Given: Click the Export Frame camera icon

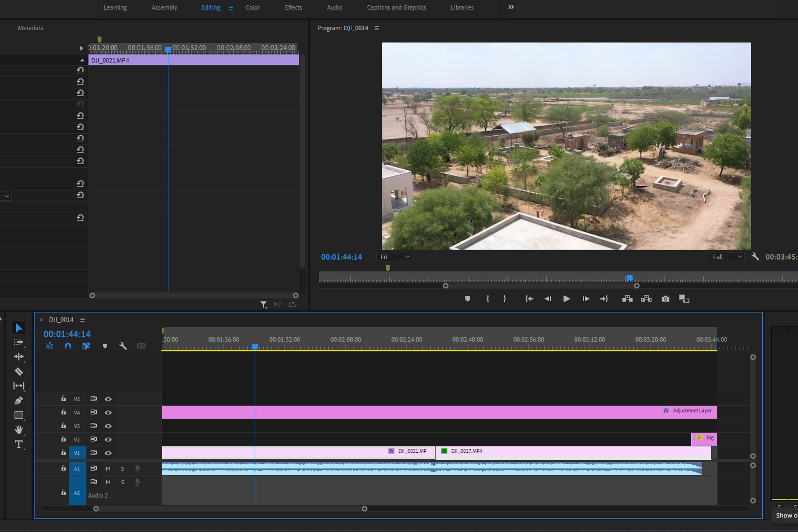Looking at the screenshot, I should (665, 299).
